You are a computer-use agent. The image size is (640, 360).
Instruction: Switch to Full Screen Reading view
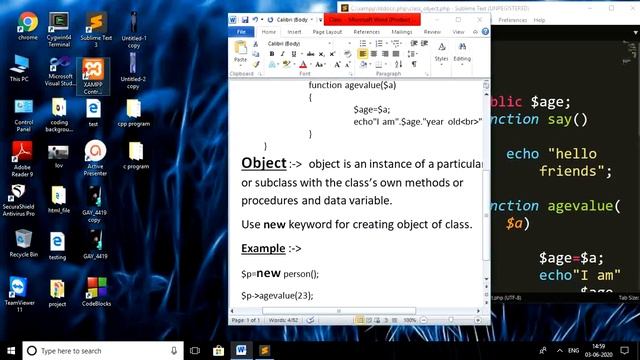coord(369,320)
